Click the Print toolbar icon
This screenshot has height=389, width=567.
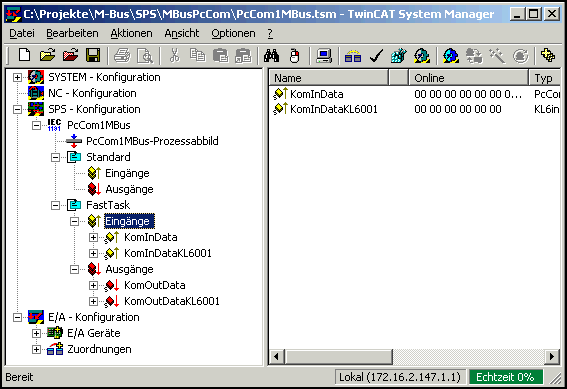coord(122,56)
